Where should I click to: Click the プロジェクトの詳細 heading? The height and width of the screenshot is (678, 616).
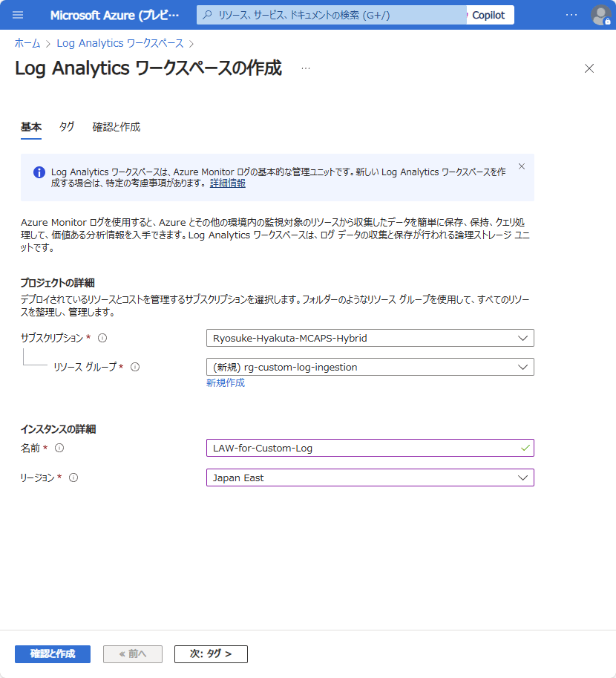57,283
